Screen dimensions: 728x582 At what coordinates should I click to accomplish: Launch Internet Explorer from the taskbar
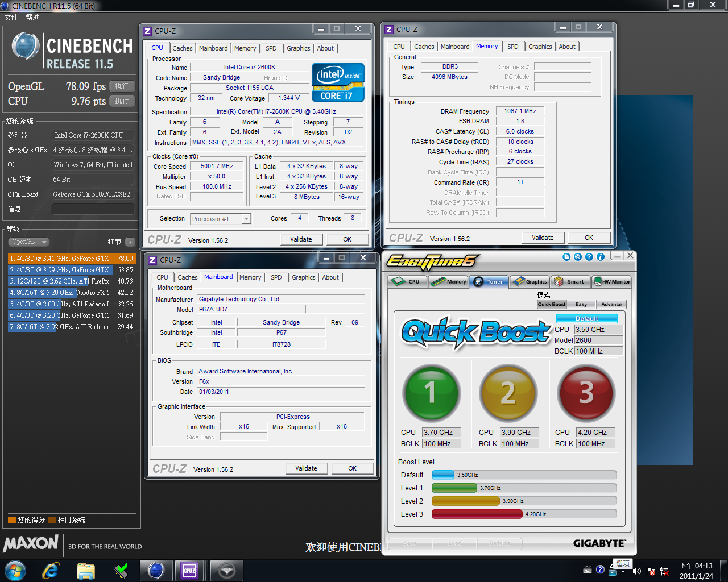[51, 571]
